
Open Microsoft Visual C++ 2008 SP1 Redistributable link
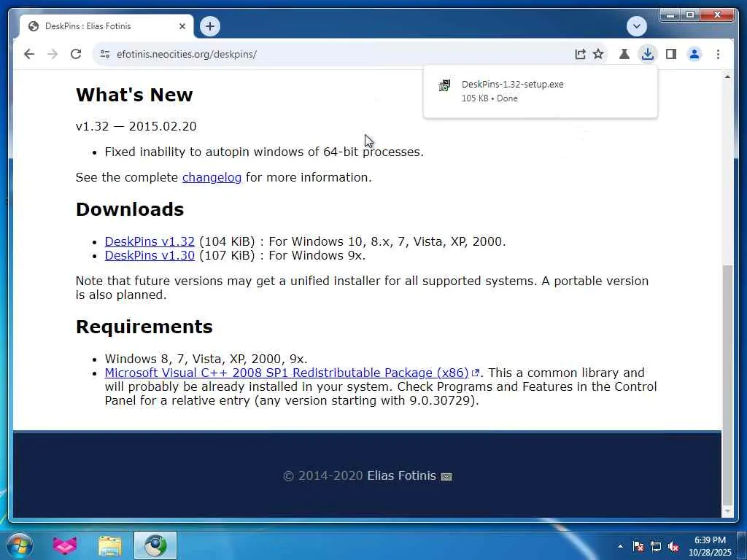coord(287,373)
